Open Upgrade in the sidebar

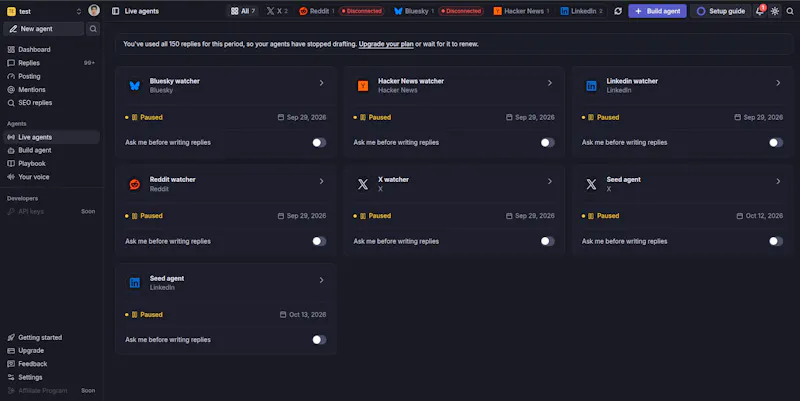[52, 350]
